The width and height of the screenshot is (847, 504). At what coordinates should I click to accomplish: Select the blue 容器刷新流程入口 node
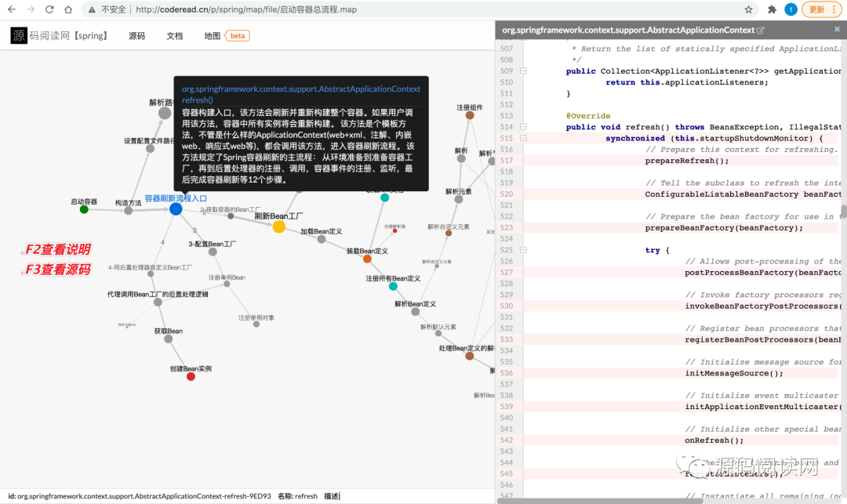tap(176, 208)
